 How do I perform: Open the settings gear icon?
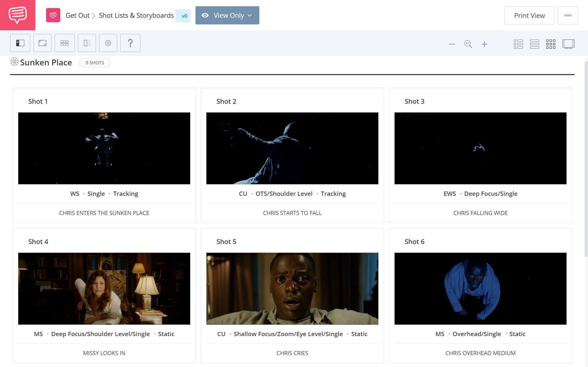point(108,43)
